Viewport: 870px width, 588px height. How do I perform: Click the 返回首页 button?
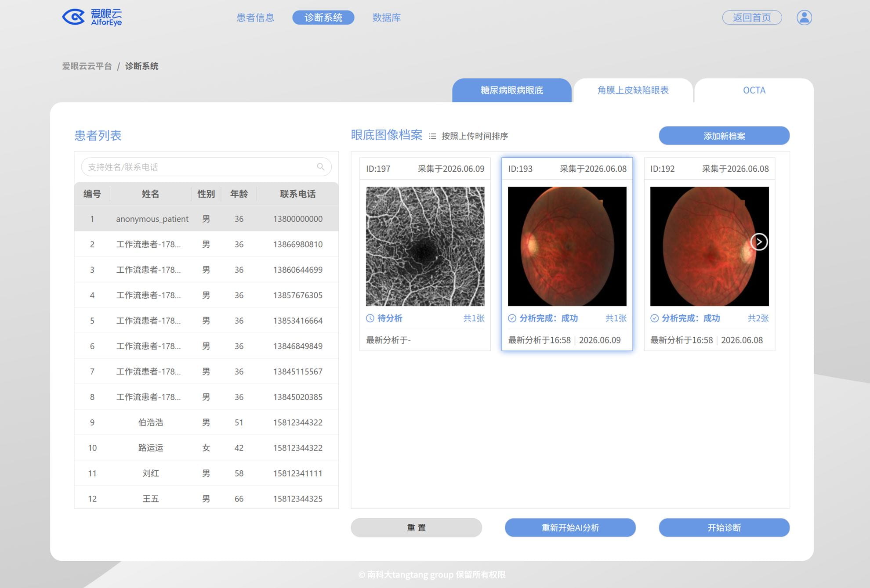tap(752, 18)
